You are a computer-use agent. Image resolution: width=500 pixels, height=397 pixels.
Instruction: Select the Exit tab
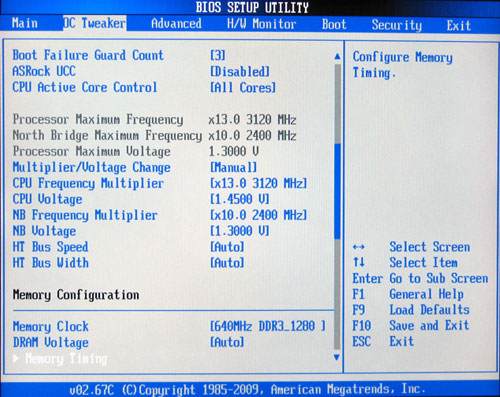point(459,26)
